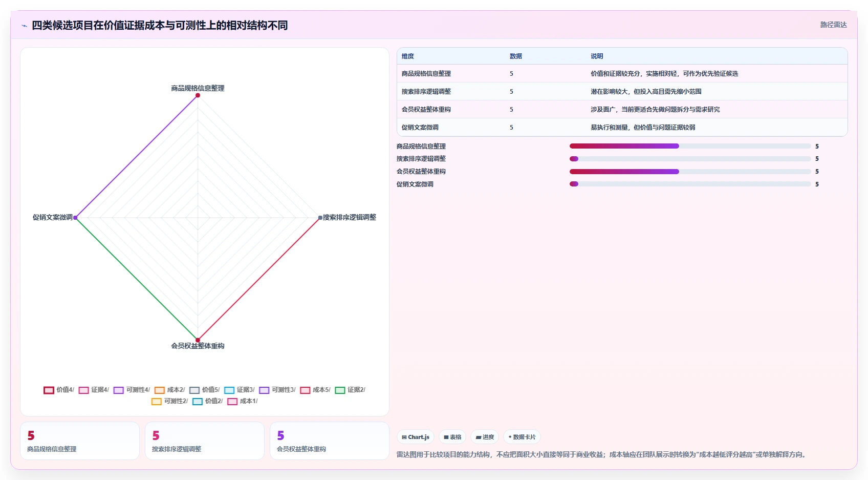Click description '潜在影响较大，但投入高且需先缩小范围'
The image size is (868, 480).
pyautogui.click(x=646, y=92)
